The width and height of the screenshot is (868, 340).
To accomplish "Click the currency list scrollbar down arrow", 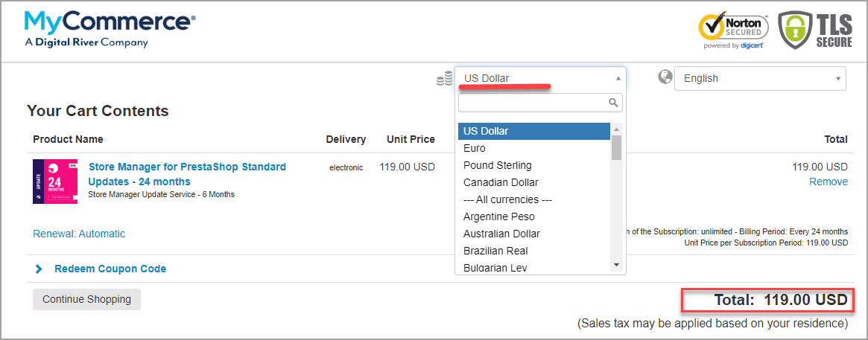I will (616, 266).
